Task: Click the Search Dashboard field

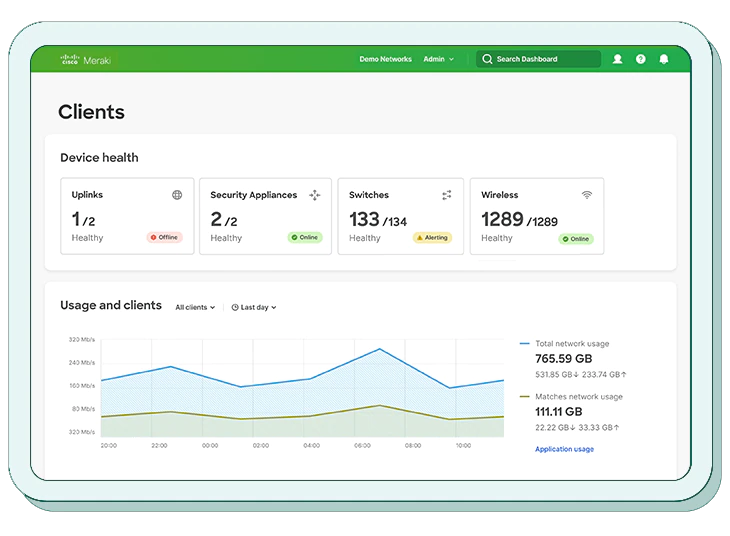Action: (540, 59)
